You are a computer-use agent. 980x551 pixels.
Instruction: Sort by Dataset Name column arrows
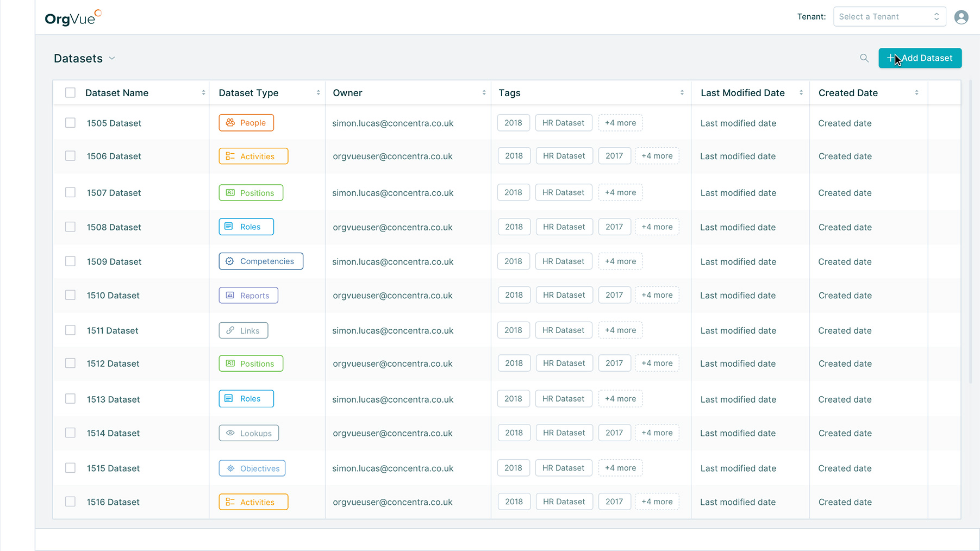[x=203, y=93]
